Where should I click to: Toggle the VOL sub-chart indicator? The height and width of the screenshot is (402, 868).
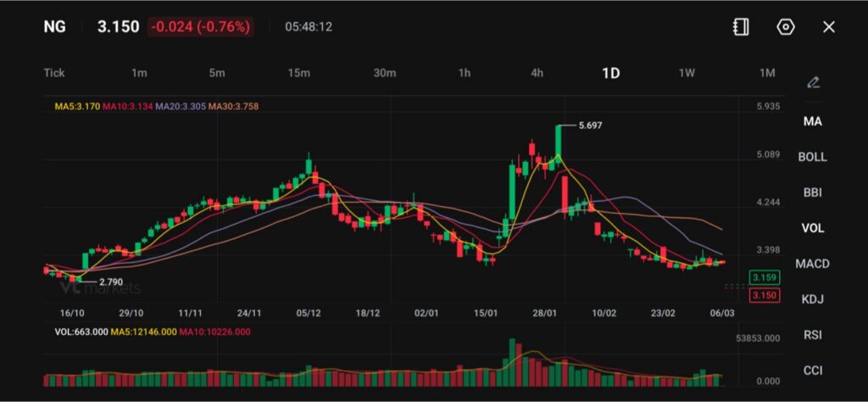point(812,228)
